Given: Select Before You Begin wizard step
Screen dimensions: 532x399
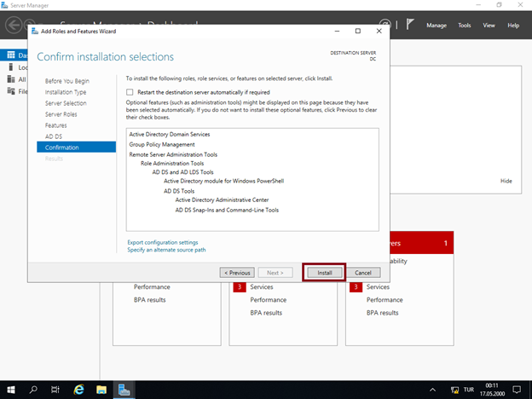Looking at the screenshot, I should pos(67,81).
